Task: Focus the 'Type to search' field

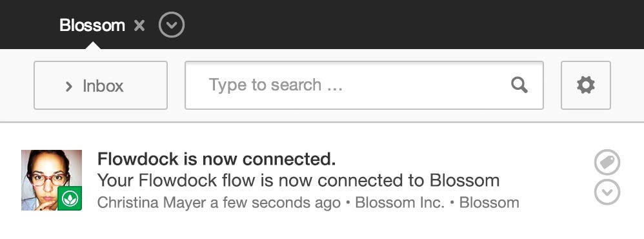Action: pyautogui.click(x=364, y=85)
